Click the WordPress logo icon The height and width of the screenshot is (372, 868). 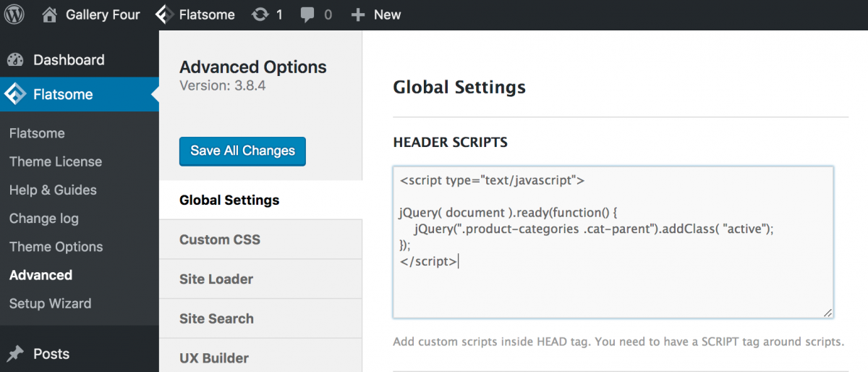click(x=14, y=14)
